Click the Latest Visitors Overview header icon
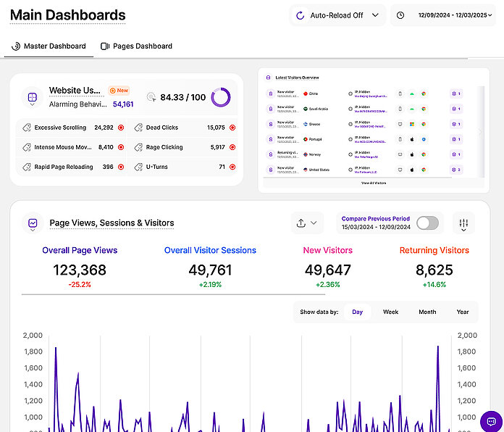This screenshot has height=432, width=504. tap(268, 78)
